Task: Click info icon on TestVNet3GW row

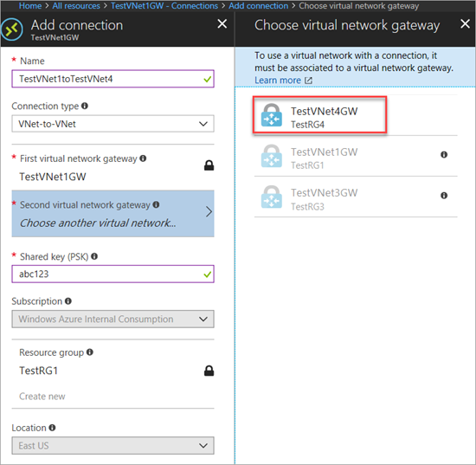Action: [x=444, y=196]
